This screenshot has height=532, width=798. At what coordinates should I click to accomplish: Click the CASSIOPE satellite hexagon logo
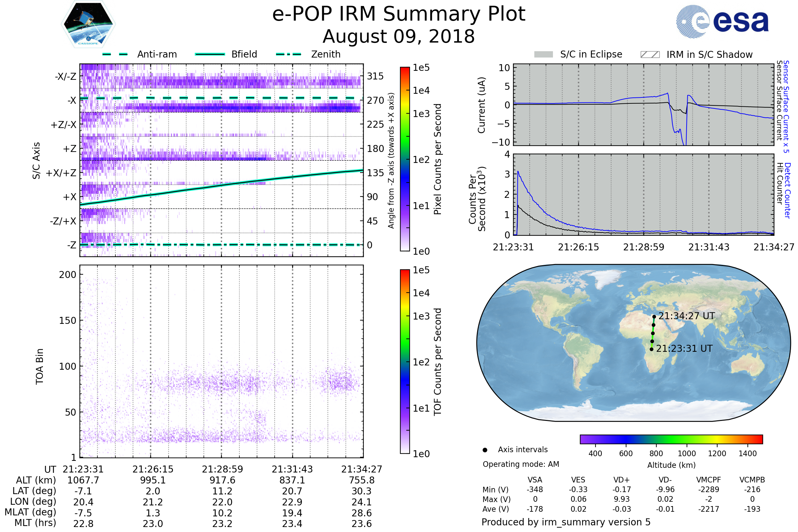coord(88,24)
